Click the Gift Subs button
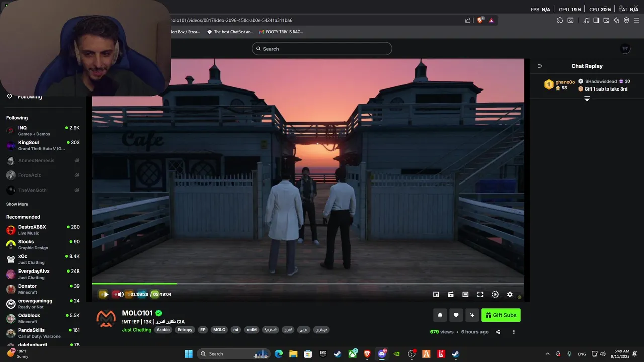 tap(501, 315)
